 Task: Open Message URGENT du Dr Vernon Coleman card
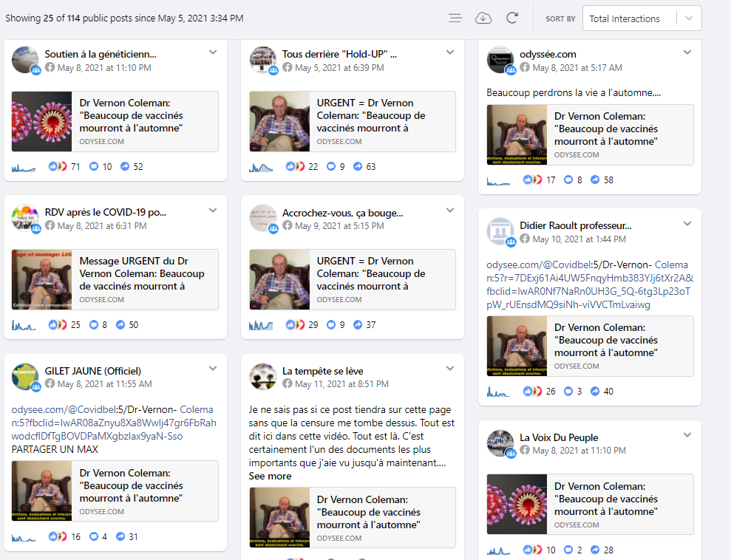coord(115,279)
